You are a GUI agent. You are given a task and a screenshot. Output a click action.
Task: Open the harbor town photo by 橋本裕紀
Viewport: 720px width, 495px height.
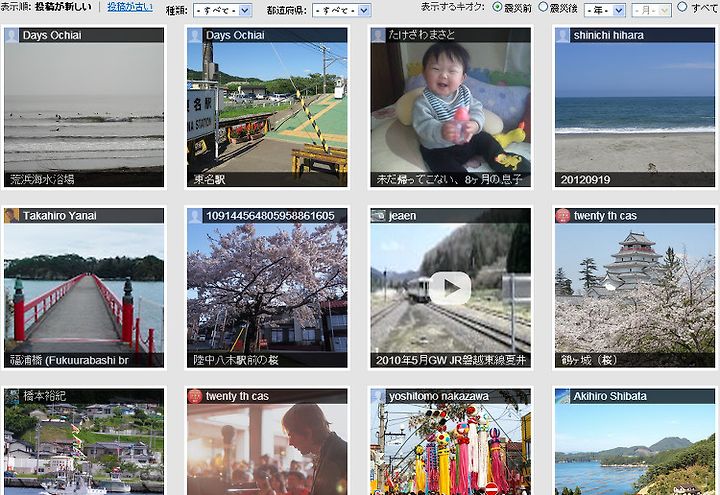pos(84,442)
